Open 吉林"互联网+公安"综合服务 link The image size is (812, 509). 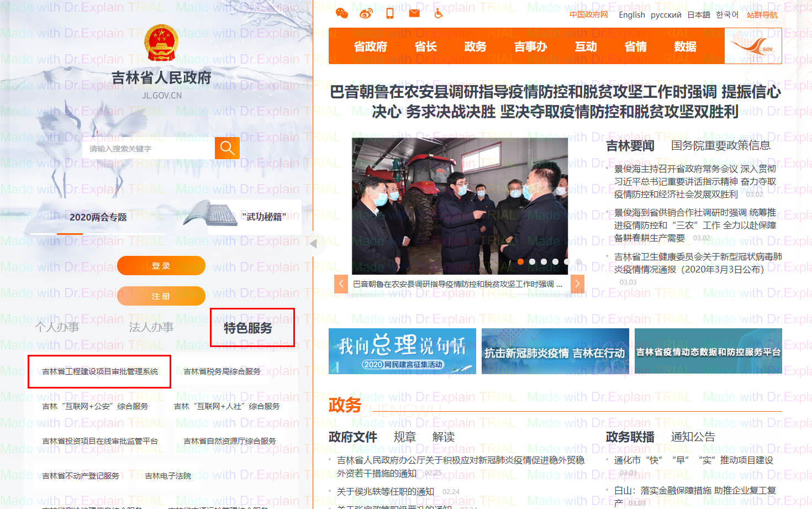(x=95, y=406)
